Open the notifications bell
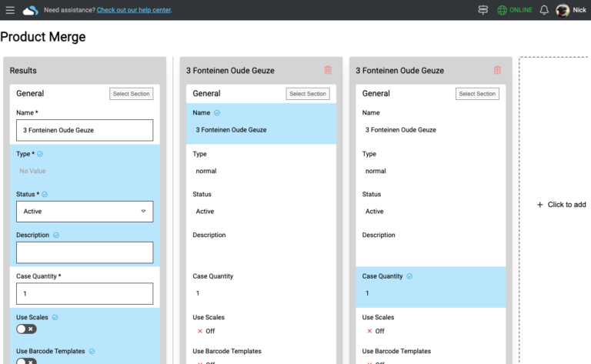Screen dimensions: 591x364 point(544,10)
